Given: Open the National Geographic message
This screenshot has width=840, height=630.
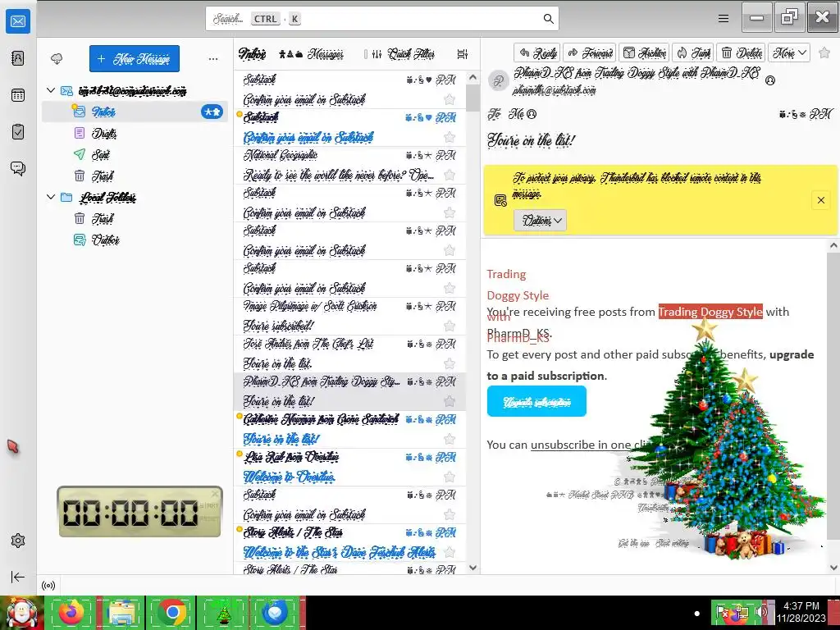Looking at the screenshot, I should pos(349,166).
